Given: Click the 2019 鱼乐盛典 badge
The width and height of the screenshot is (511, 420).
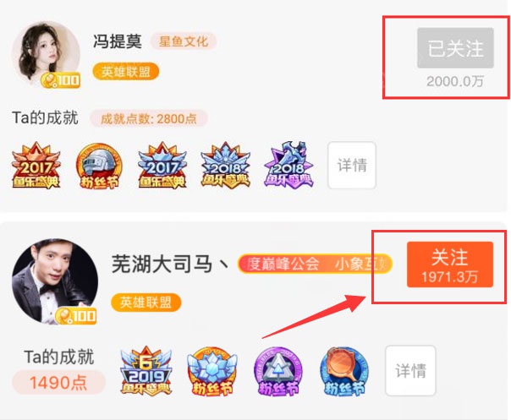Looking at the screenshot, I should pyautogui.click(x=146, y=371).
